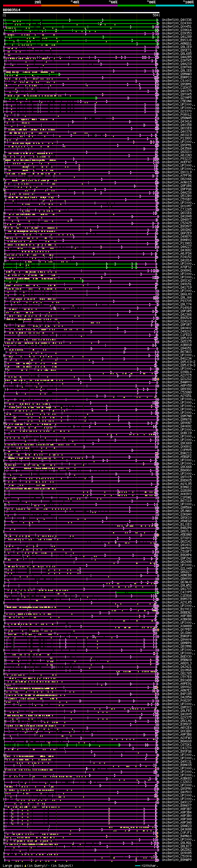Click the UniRef100_B4G234 label
Screen dimensions: 197x868
[177, 358]
